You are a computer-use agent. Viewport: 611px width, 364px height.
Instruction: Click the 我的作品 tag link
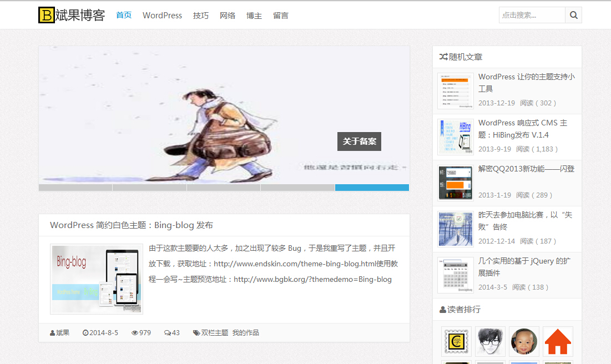(x=245, y=333)
